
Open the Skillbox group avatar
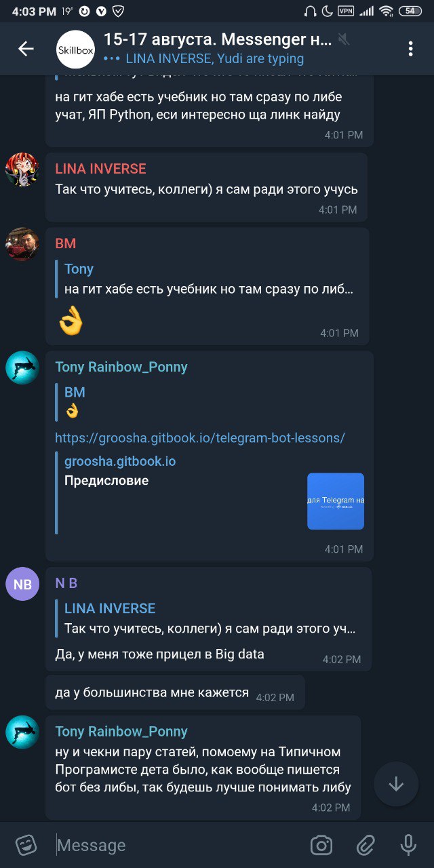click(75, 50)
